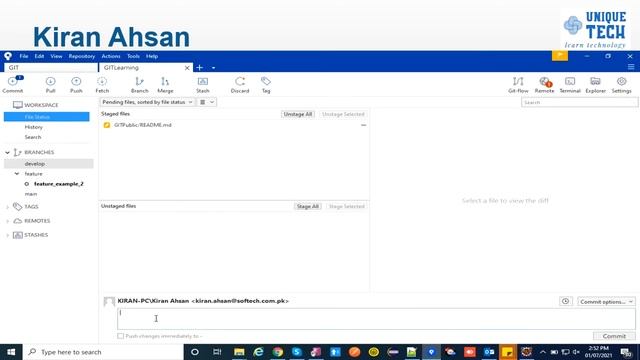The image size is (640, 360).
Task: Open the Repository menu
Action: (x=82, y=56)
